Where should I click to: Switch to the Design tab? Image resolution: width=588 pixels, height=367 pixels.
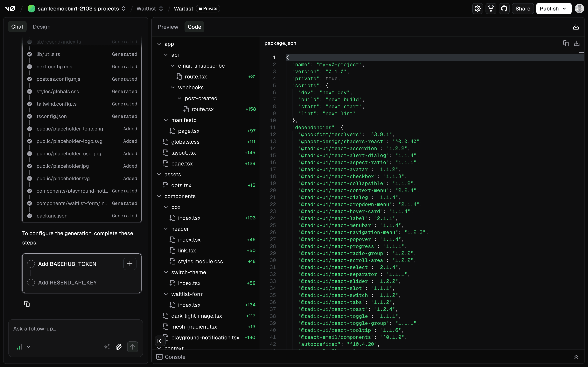pos(42,27)
